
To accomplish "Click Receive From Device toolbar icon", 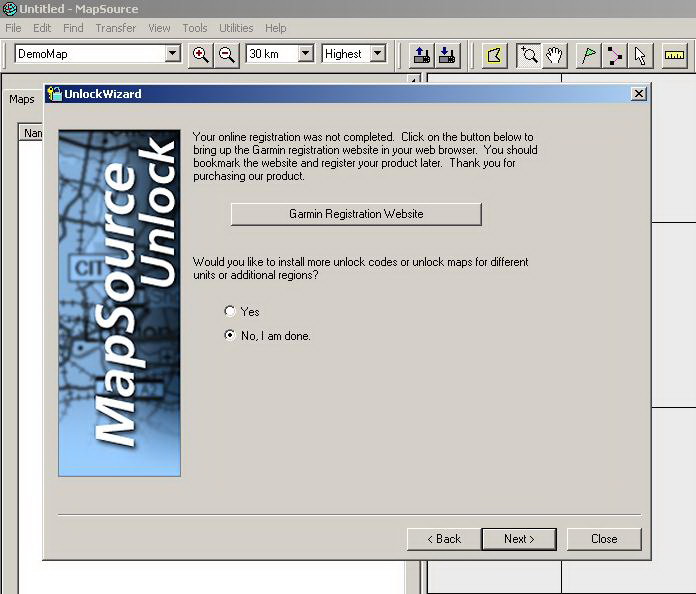I will (447, 55).
